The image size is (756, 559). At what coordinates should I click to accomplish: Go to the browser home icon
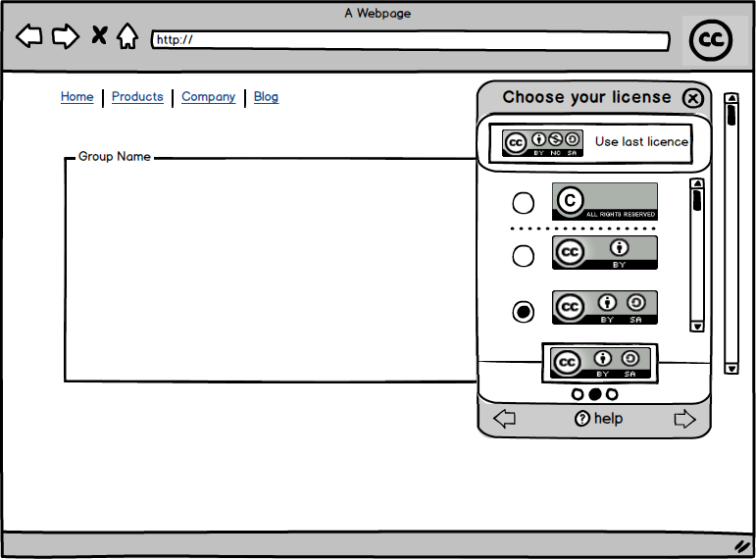(x=127, y=37)
